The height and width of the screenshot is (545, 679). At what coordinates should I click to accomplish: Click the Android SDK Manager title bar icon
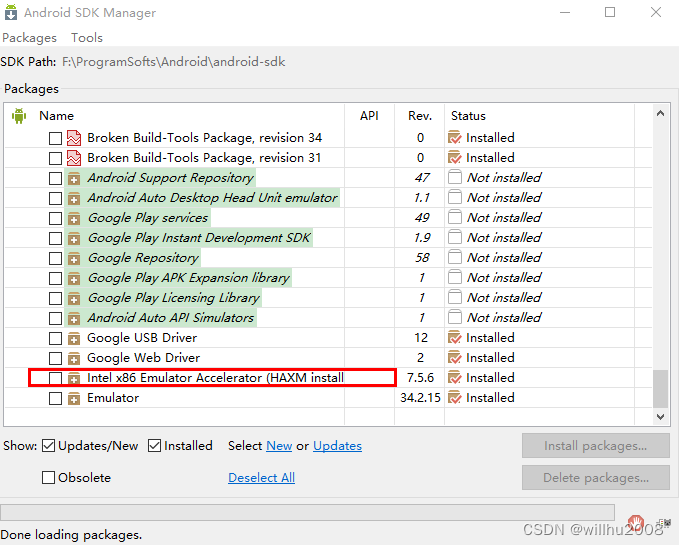pyautogui.click(x=11, y=12)
